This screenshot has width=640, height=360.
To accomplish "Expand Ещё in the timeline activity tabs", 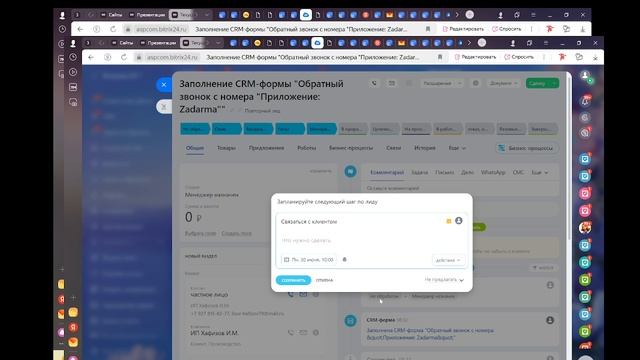I will click(x=539, y=173).
